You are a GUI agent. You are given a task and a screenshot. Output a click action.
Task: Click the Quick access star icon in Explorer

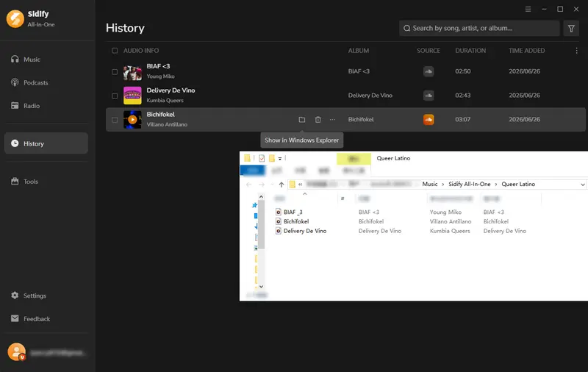254,205
